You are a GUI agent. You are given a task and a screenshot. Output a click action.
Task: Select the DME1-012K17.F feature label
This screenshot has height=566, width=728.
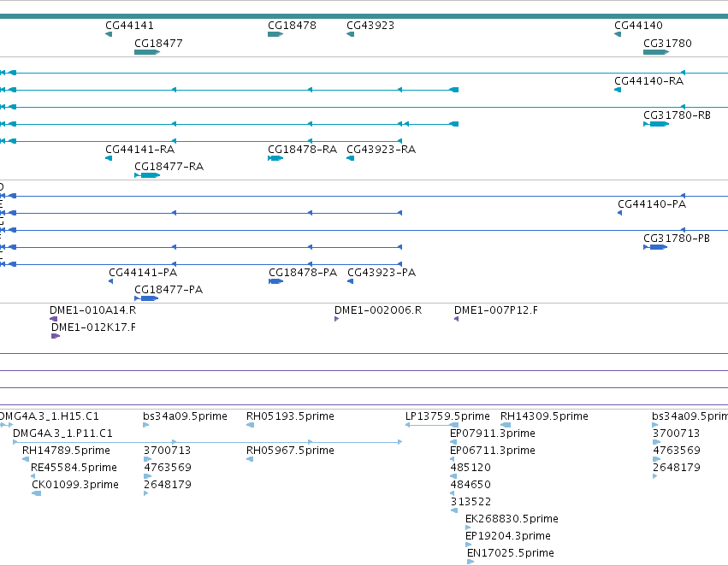(x=93, y=327)
